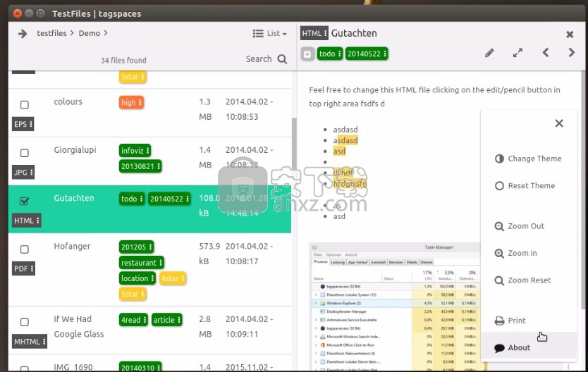Choose Zoom Out from menu
The height and width of the screenshot is (372, 588).
click(x=528, y=226)
